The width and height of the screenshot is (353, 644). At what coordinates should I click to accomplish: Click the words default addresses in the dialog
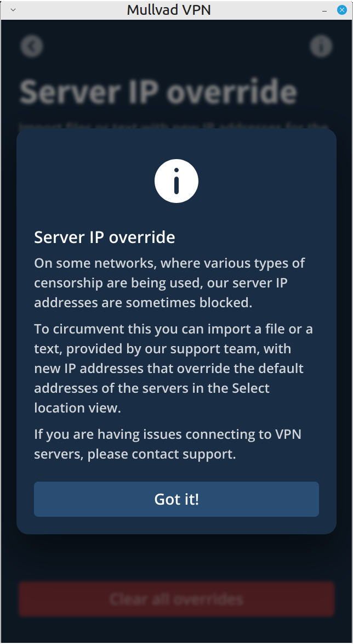tap(169, 378)
